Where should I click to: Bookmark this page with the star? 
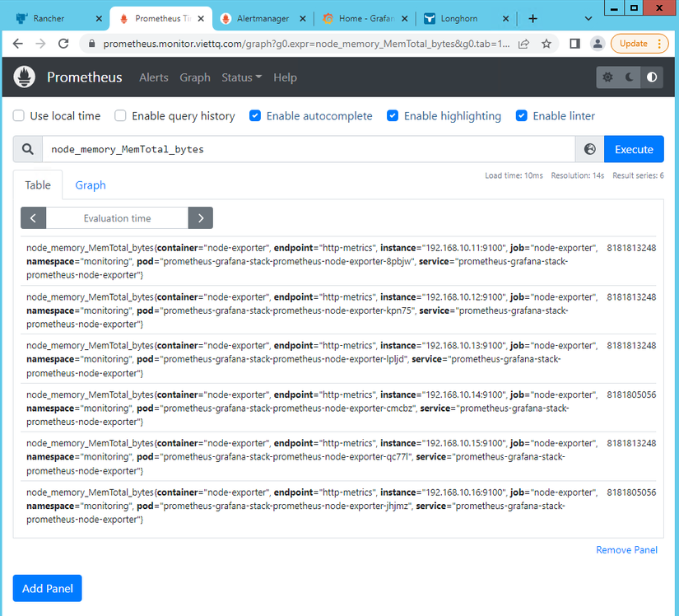546,44
